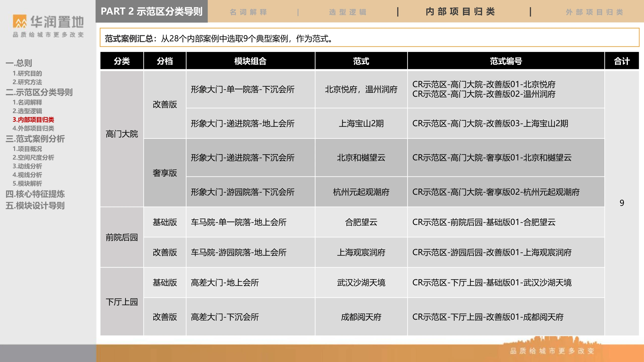Image resolution: width=644 pixels, height=362 pixels.
Task: Open 3.动线分析 in sidebar
Action: coord(27,166)
